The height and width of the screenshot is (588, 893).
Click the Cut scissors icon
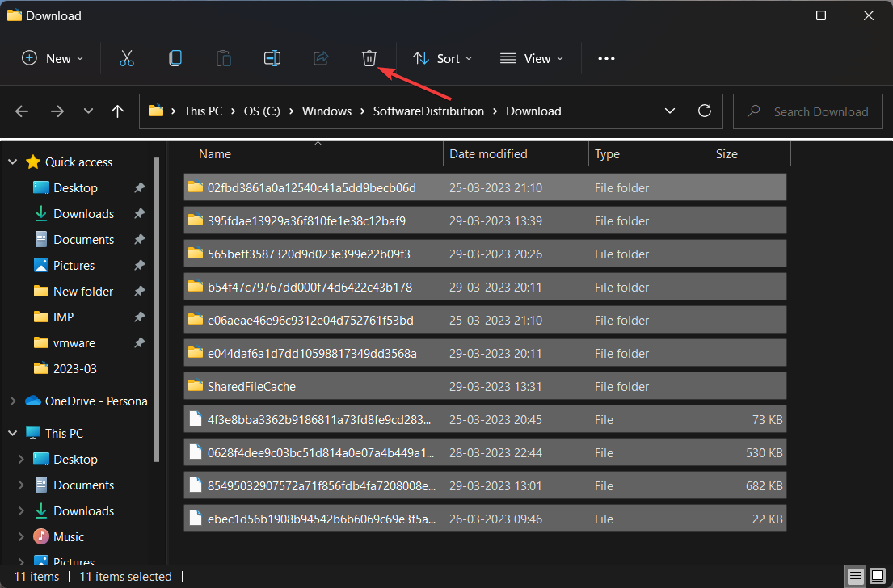pyautogui.click(x=126, y=58)
